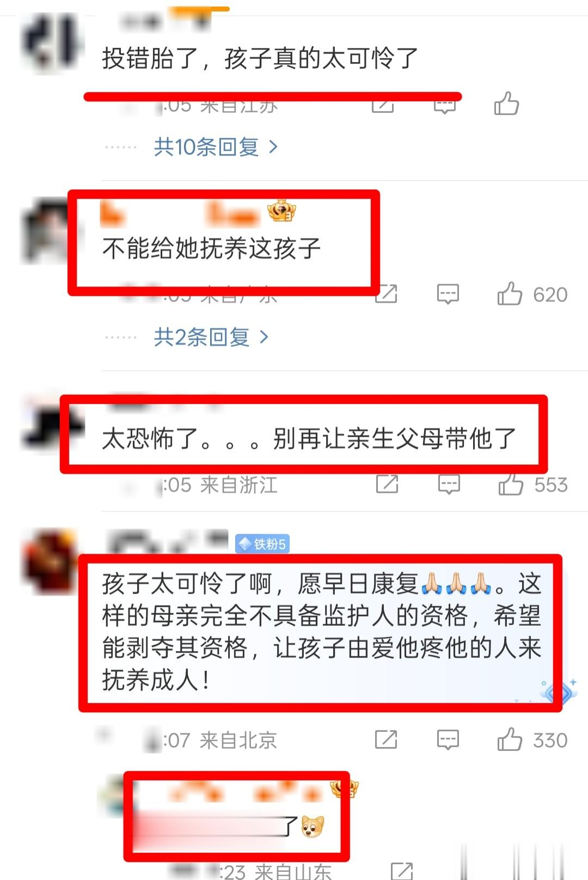Share the 不能给她抚养这孩子 comment
Image resolution: width=588 pixels, height=880 pixels.
pos(386,294)
